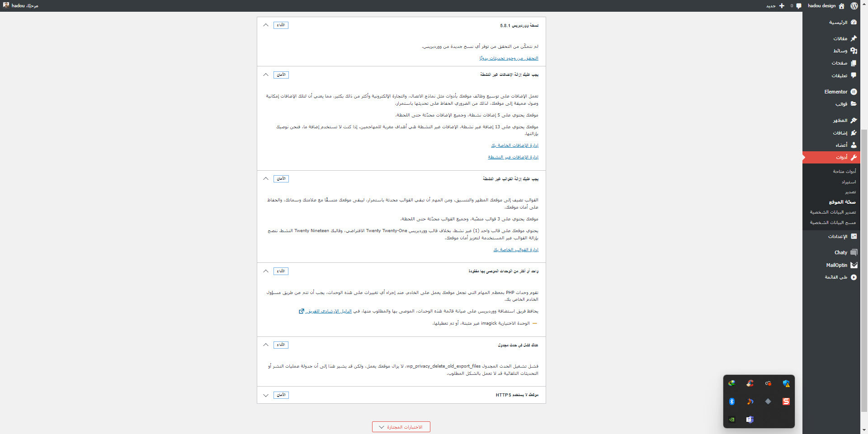This screenshot has height=434, width=868.
Task: Open the Elementor menu icon
Action: pyautogui.click(x=854, y=92)
